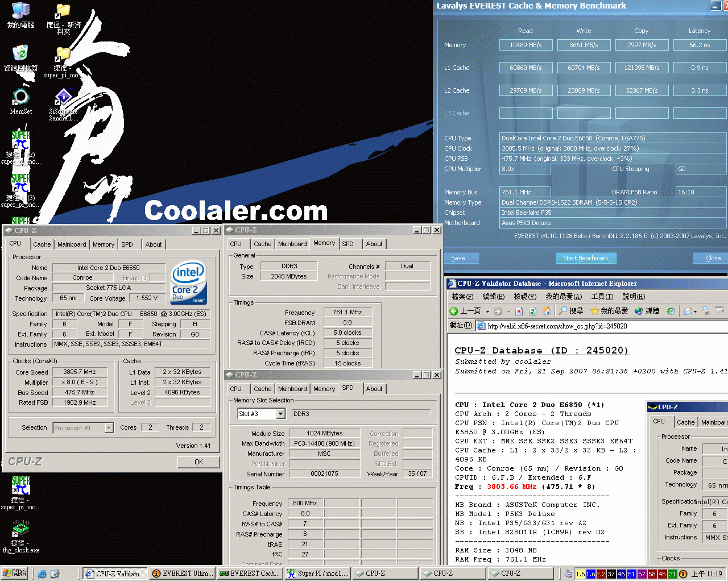This screenshot has width=728, height=582.
Task: Open the Back button history dropdown in IE
Action: pos(487,311)
